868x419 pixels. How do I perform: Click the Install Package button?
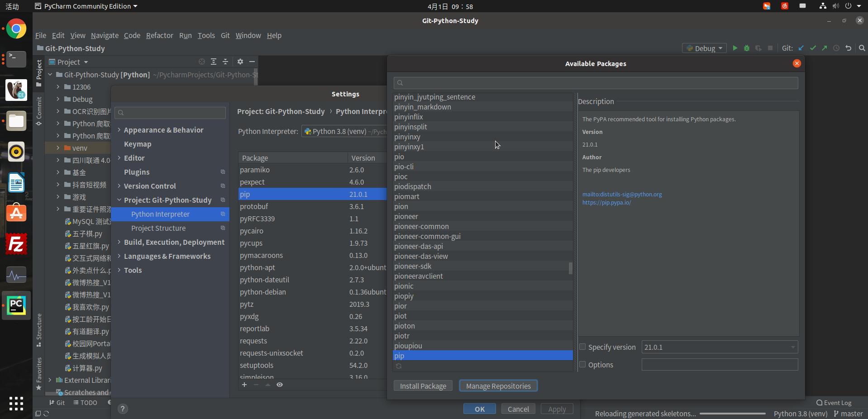[x=423, y=386]
